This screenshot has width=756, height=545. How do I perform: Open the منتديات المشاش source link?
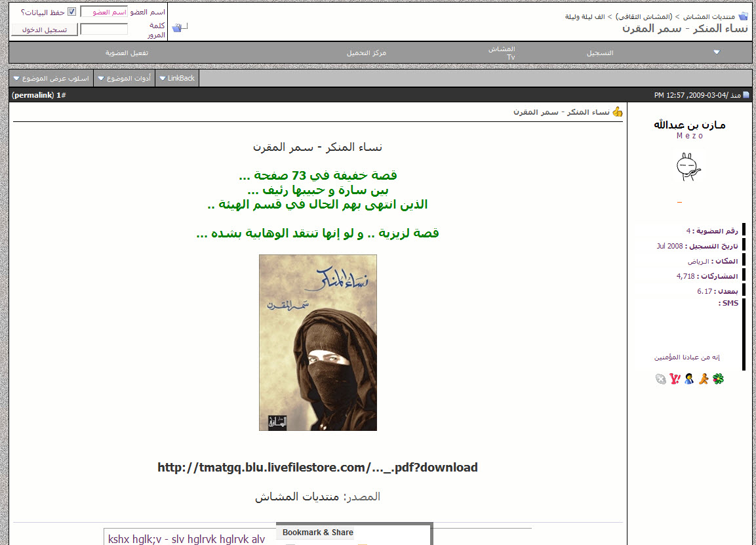tap(297, 496)
